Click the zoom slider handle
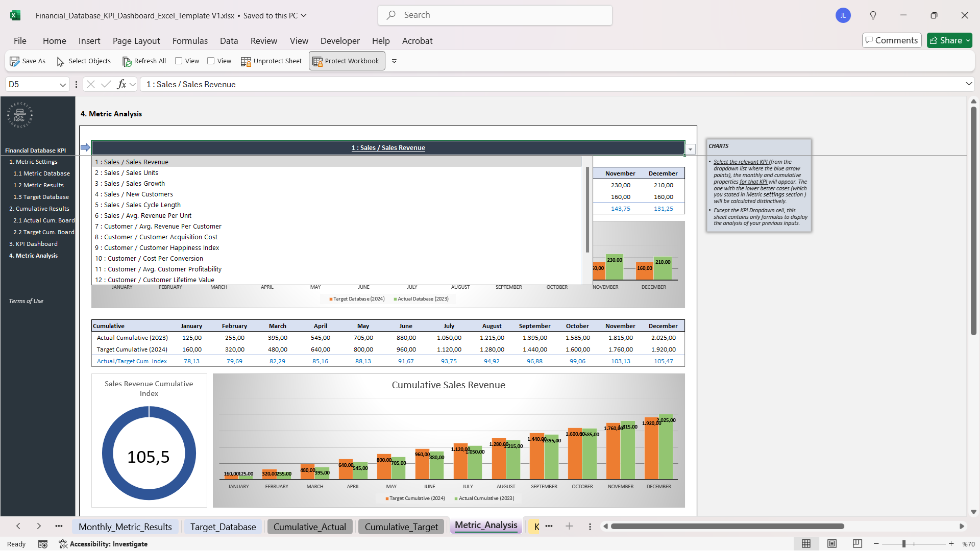The height and width of the screenshot is (551, 980). (904, 544)
